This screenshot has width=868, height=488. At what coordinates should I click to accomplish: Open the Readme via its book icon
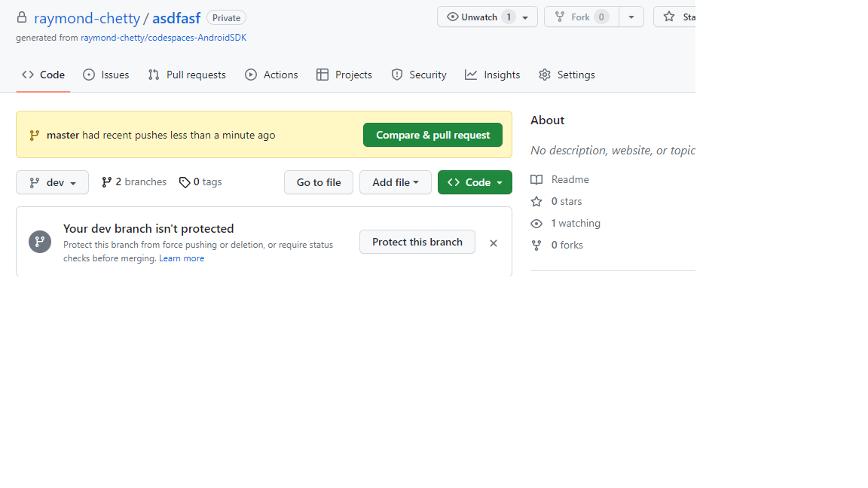pyautogui.click(x=536, y=179)
